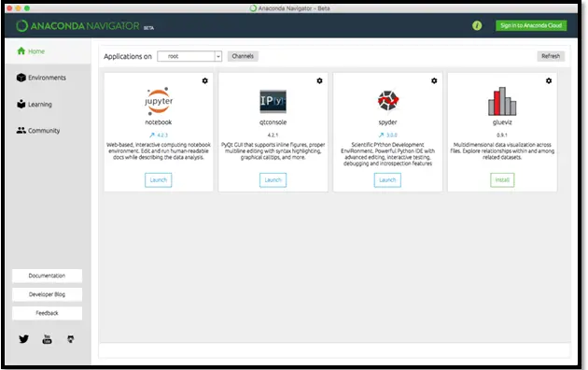The width and height of the screenshot is (588, 370).
Task: Open the GitHub link icon
Action: (x=71, y=339)
